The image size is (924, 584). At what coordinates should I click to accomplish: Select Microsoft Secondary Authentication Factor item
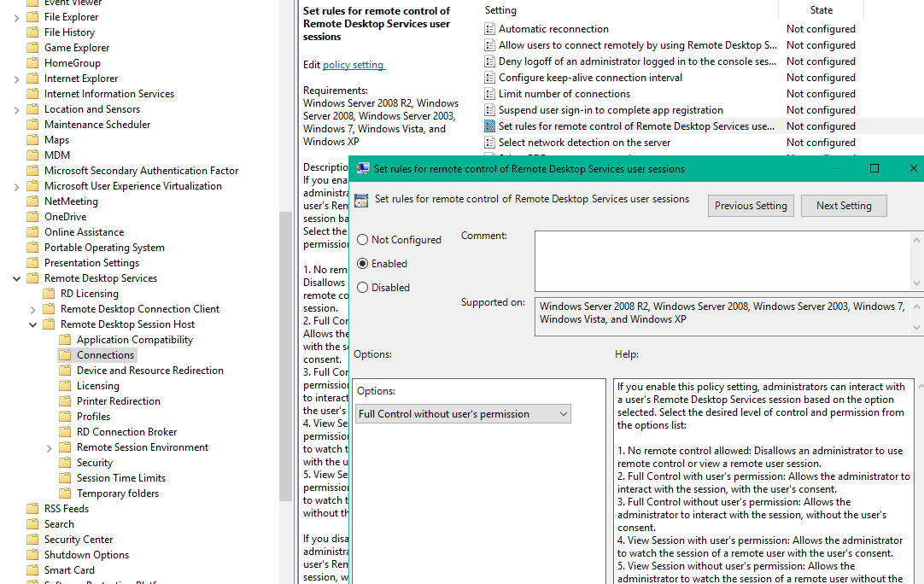(x=141, y=170)
